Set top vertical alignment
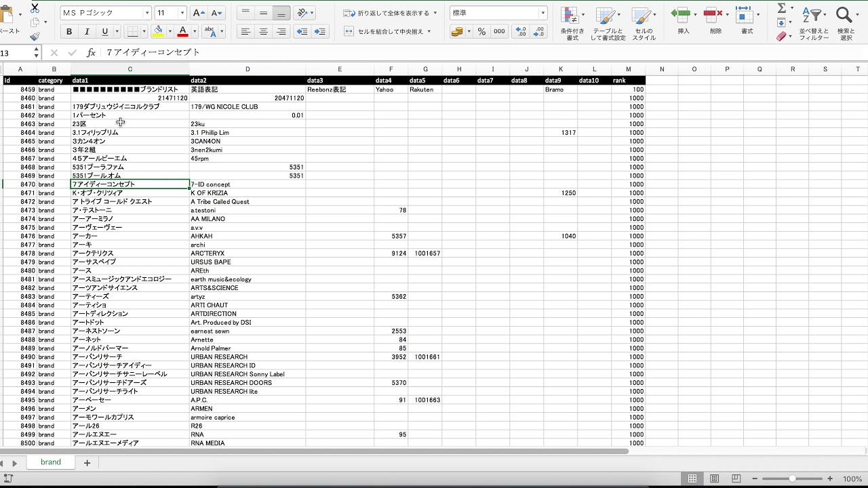The height and width of the screenshot is (488, 868). [245, 13]
